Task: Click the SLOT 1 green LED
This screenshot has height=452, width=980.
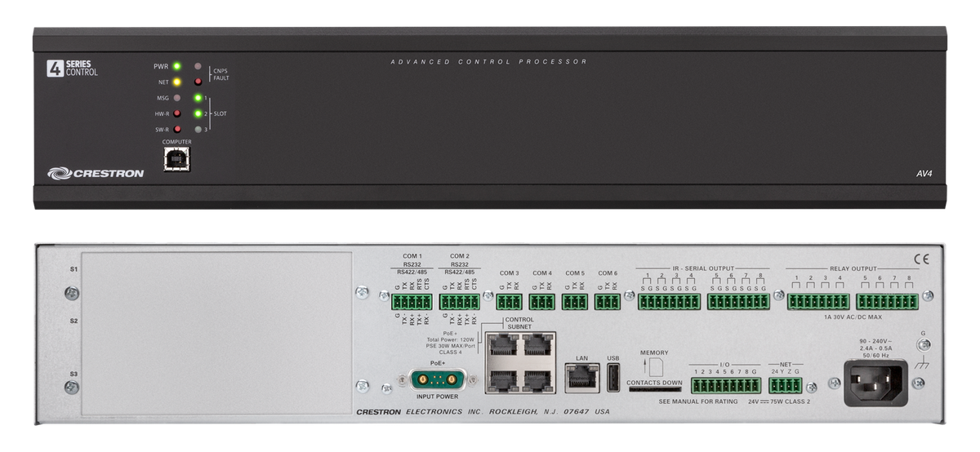Action: (x=198, y=98)
